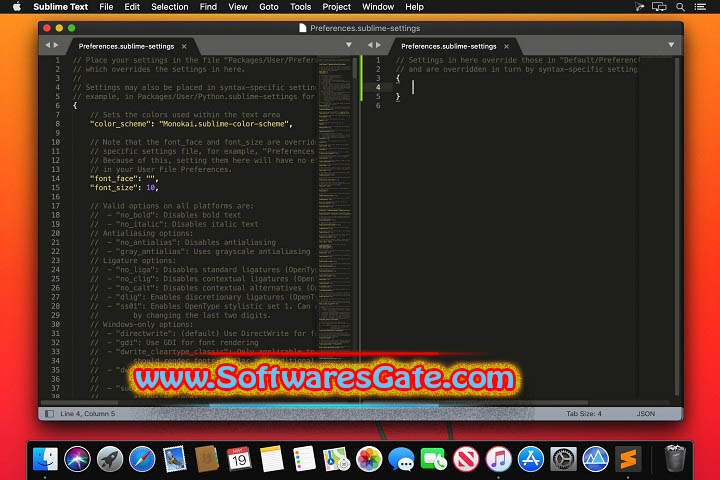Open System Preferences gear in Dock
Image resolution: width=720 pixels, height=480 pixels.
[563, 458]
